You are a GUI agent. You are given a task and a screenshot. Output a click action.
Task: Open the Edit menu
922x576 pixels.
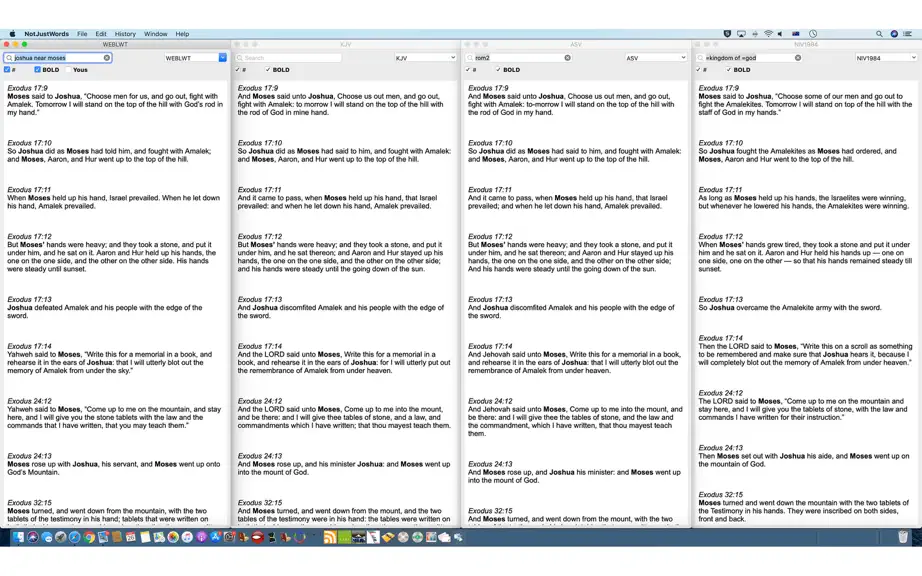point(101,34)
